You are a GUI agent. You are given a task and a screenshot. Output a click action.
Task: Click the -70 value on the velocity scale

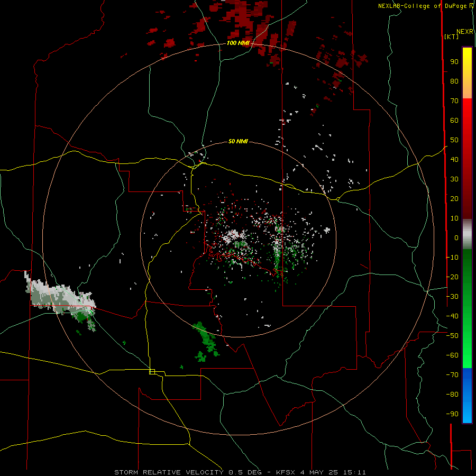pyautogui.click(x=452, y=375)
